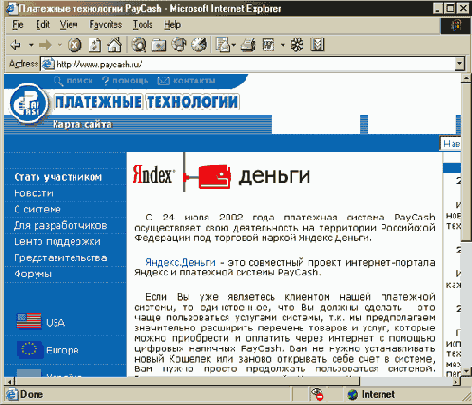This screenshot has width=472, height=405.
Task: Open the Edit button dropdown arrow
Action: coord(283,45)
